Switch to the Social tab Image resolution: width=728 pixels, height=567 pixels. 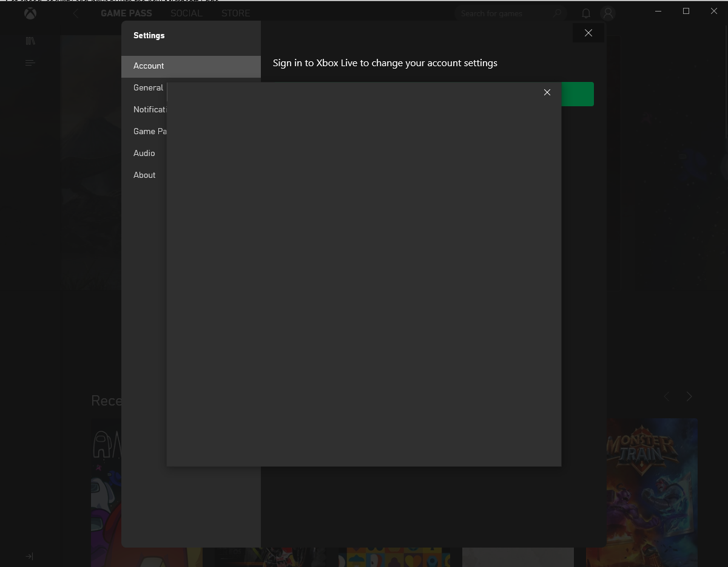[x=186, y=13]
